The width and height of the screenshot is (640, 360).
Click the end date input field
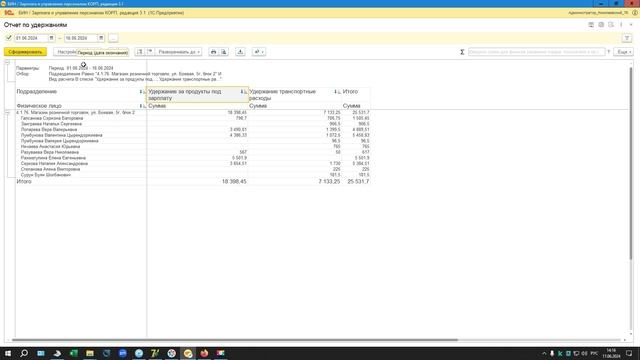(x=81, y=38)
